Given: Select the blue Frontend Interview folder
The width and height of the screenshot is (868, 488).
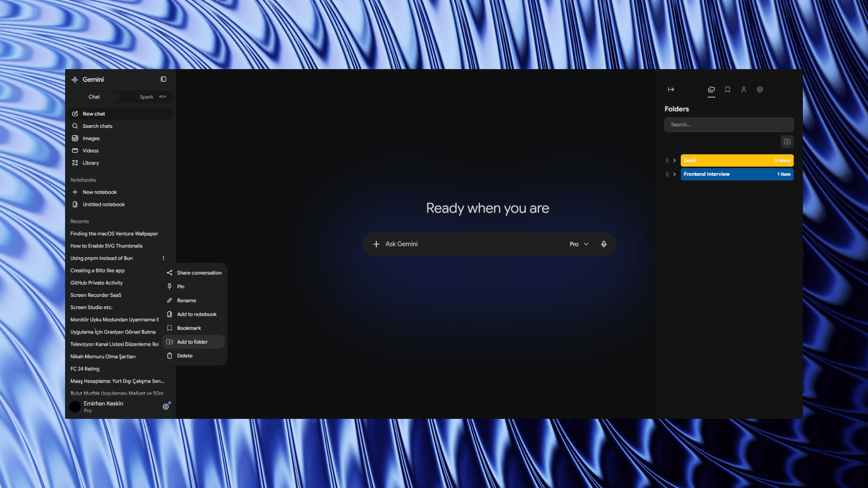Looking at the screenshot, I should click(x=737, y=174).
